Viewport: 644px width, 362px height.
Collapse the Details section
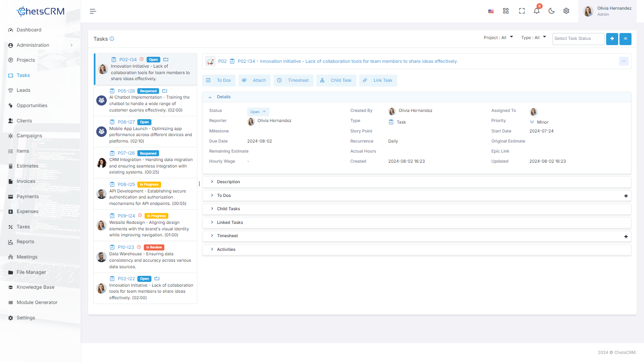(416, 97)
